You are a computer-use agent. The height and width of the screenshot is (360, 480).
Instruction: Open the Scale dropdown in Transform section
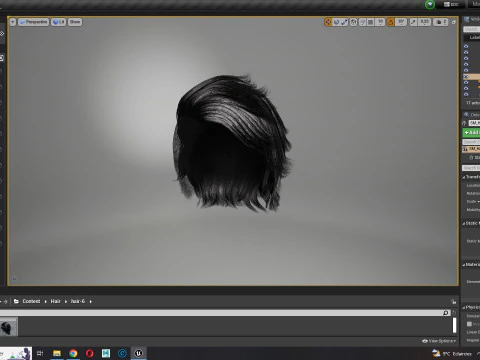point(473,201)
